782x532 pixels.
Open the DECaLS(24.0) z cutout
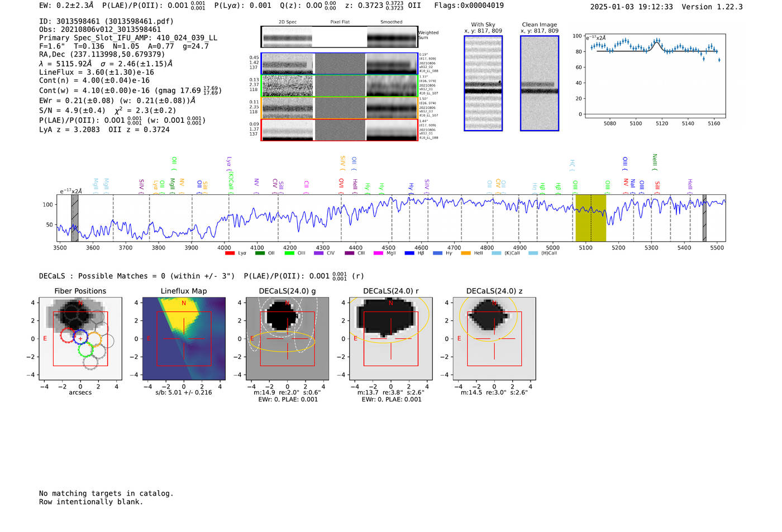494,338
